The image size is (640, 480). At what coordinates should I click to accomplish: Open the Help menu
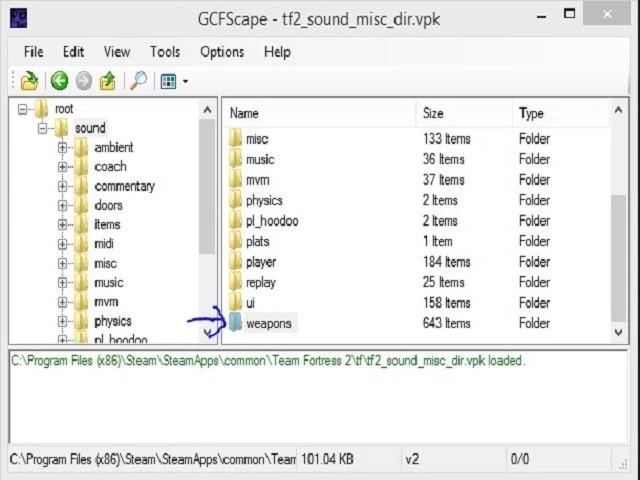[277, 52]
